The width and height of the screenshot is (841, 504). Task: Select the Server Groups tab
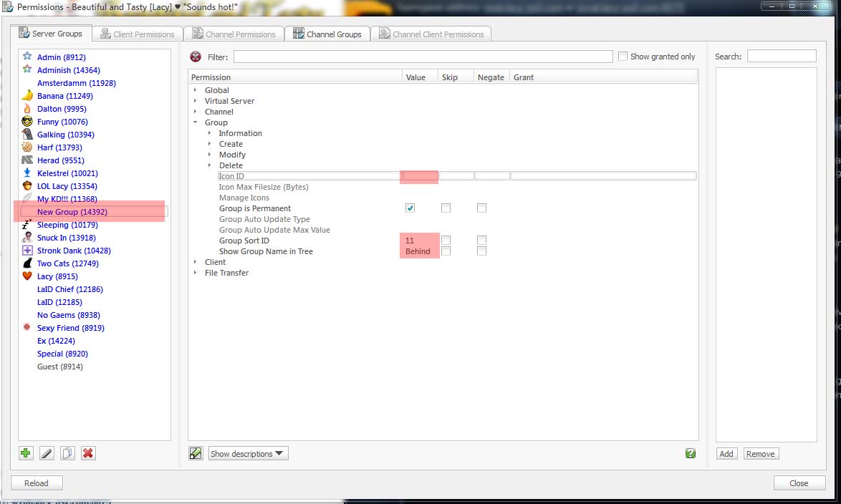point(51,34)
